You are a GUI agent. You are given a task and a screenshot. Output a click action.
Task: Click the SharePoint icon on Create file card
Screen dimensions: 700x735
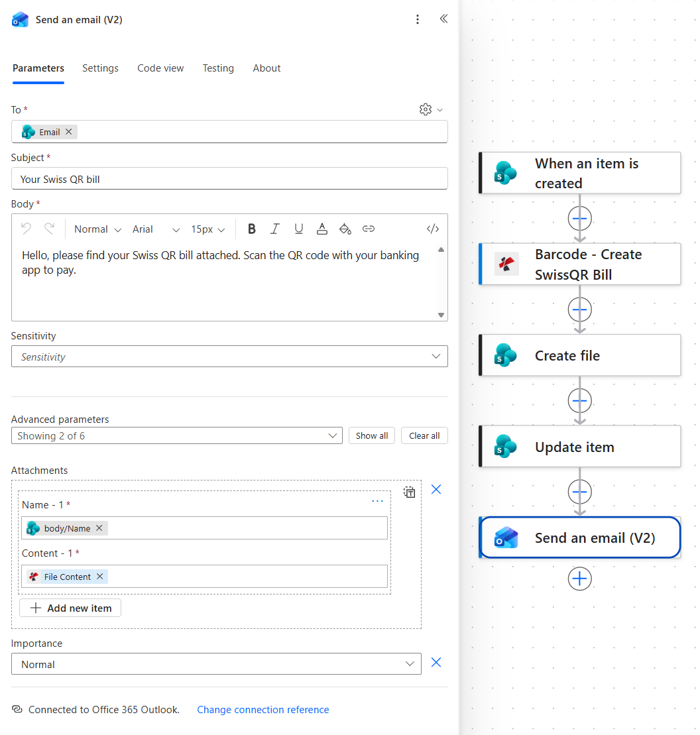click(505, 355)
